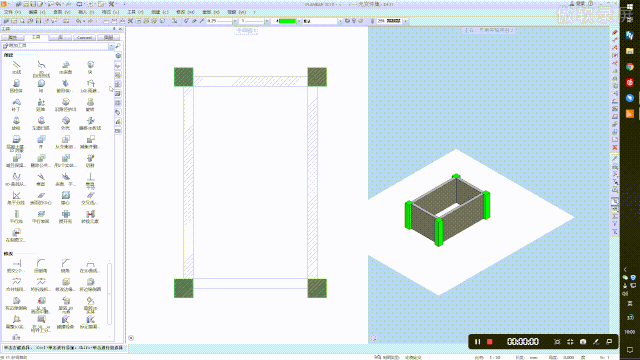Open Chrome from the taskbar
The image size is (640, 360).
click(x=630, y=67)
